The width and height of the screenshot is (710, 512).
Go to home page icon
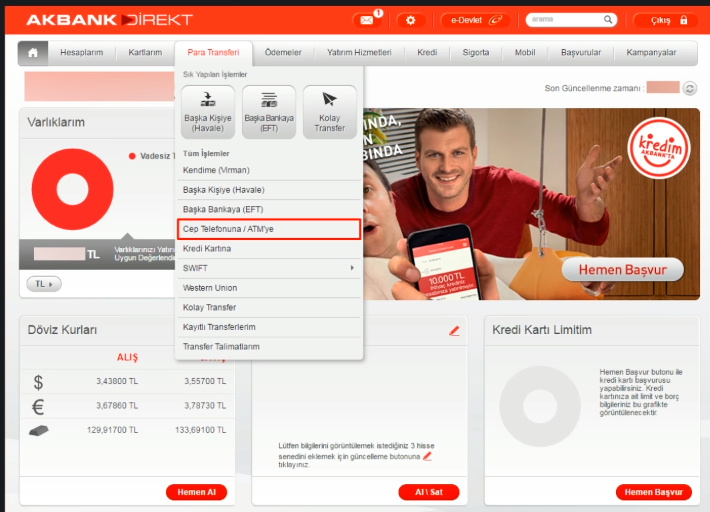click(33, 53)
